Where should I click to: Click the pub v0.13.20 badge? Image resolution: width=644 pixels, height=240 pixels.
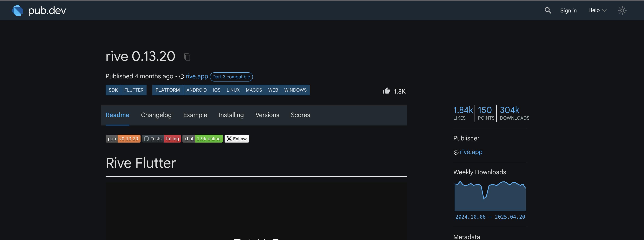click(123, 138)
